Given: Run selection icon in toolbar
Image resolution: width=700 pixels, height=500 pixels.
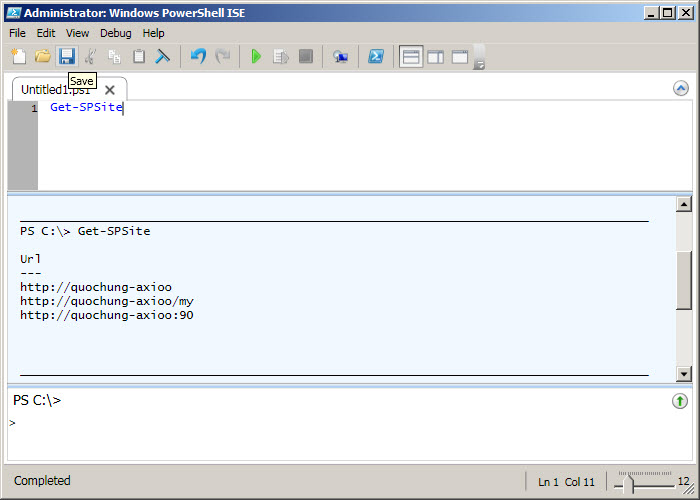Looking at the screenshot, I should (281, 56).
